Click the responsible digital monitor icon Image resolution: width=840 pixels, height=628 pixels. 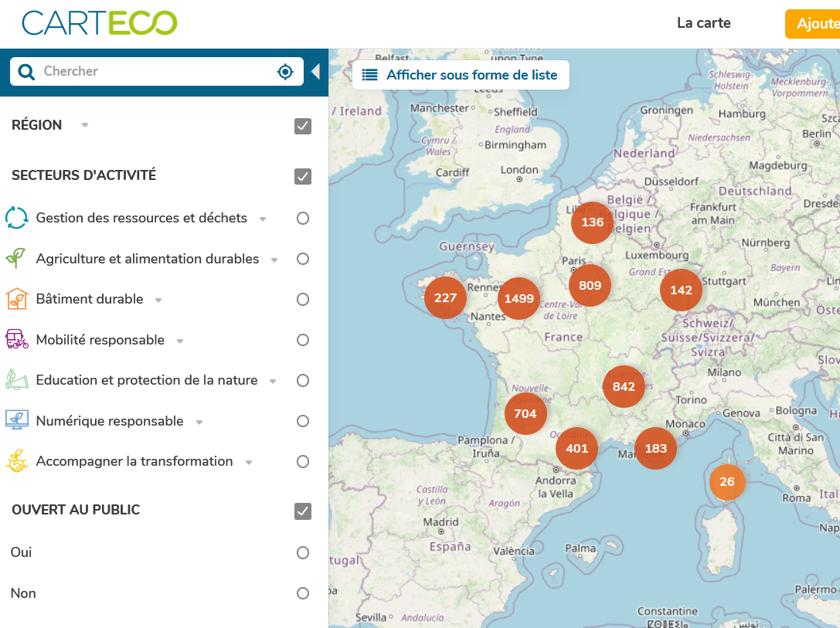pyautogui.click(x=17, y=421)
